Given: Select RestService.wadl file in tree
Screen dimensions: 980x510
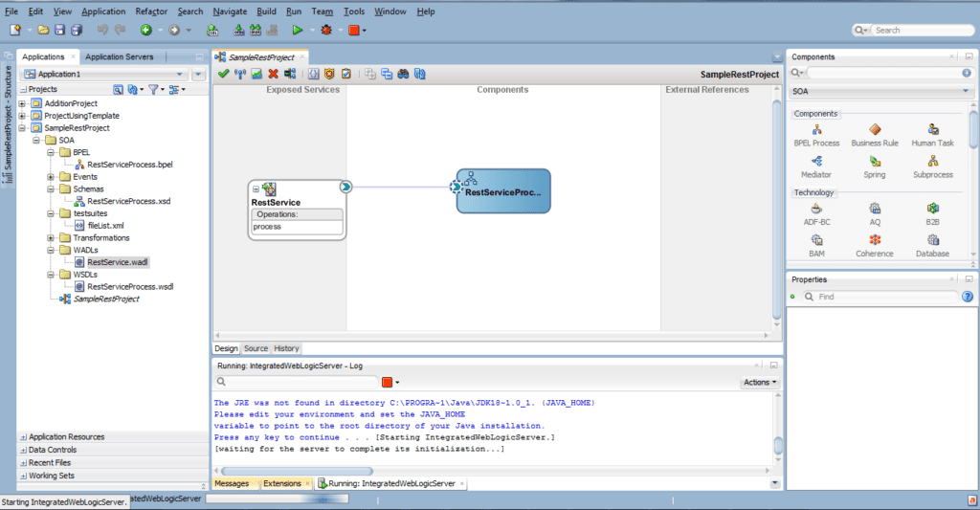Looking at the screenshot, I should 118,262.
